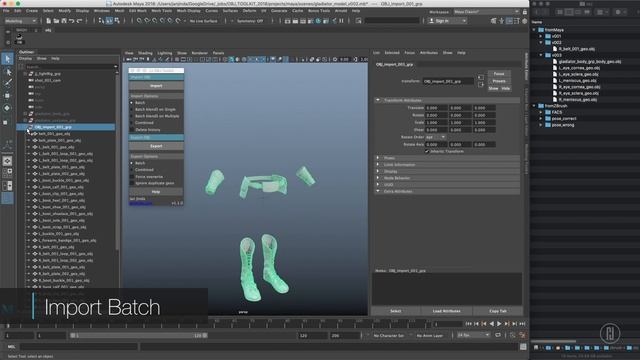This screenshot has width=640, height=360.
Task: Open the Modeling menu set dropdown
Action: point(20,21)
